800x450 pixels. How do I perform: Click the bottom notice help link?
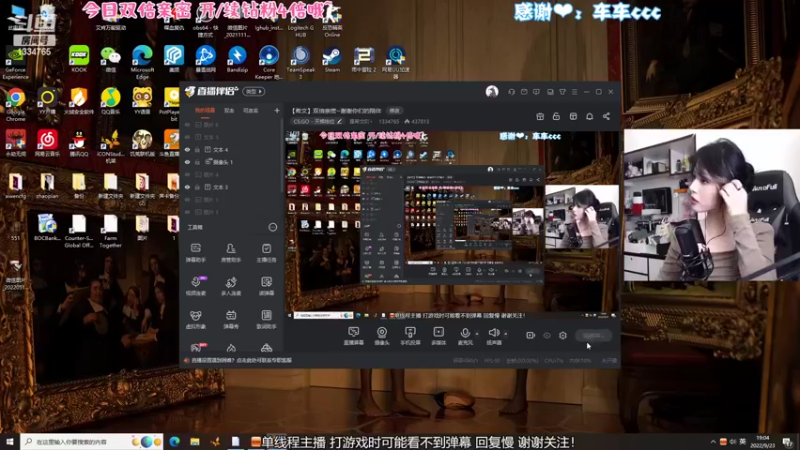(242, 360)
